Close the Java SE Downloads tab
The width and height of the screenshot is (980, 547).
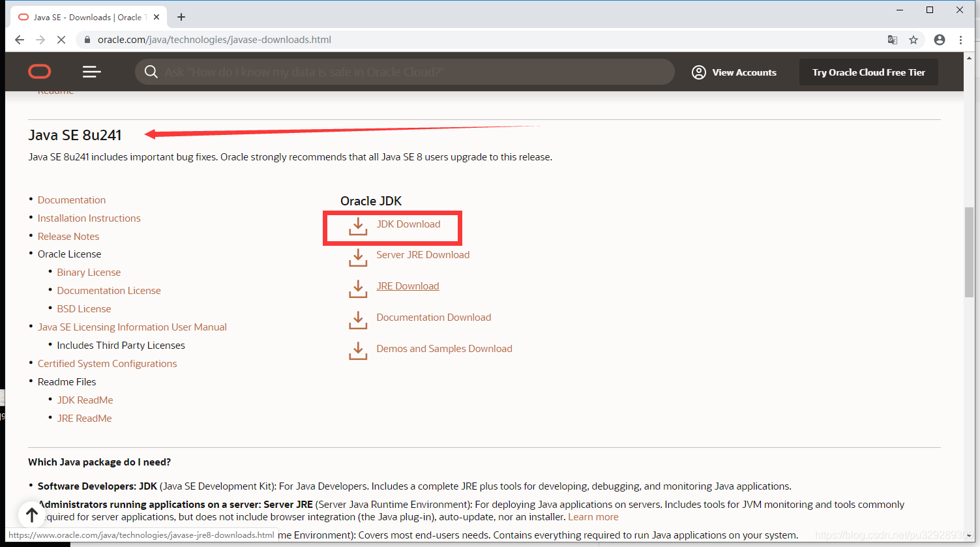156,18
